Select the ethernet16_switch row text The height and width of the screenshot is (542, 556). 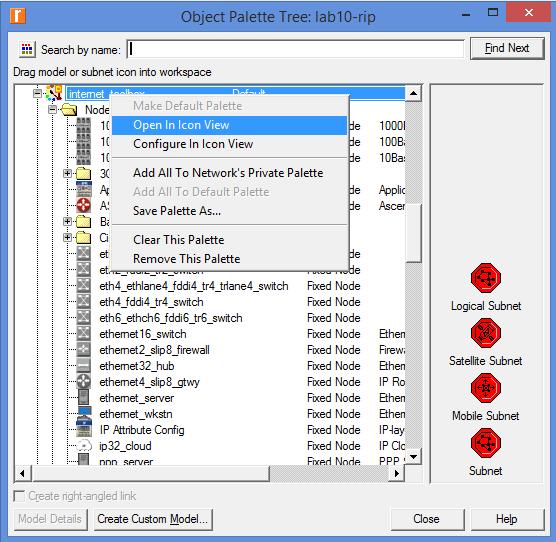click(x=143, y=334)
